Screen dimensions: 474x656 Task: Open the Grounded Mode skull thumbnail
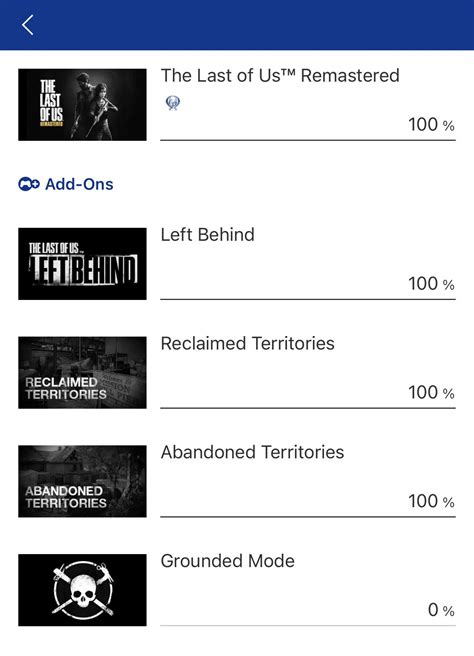tap(82, 590)
